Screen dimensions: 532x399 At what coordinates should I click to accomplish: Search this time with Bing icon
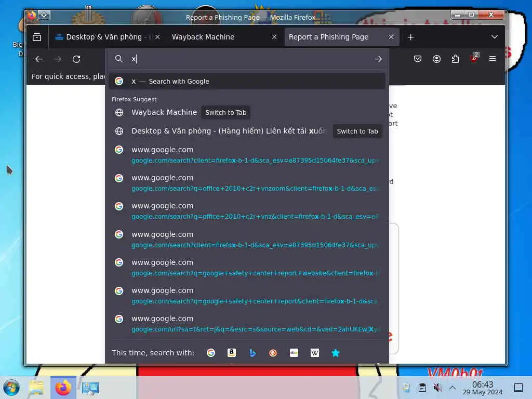coord(252,353)
